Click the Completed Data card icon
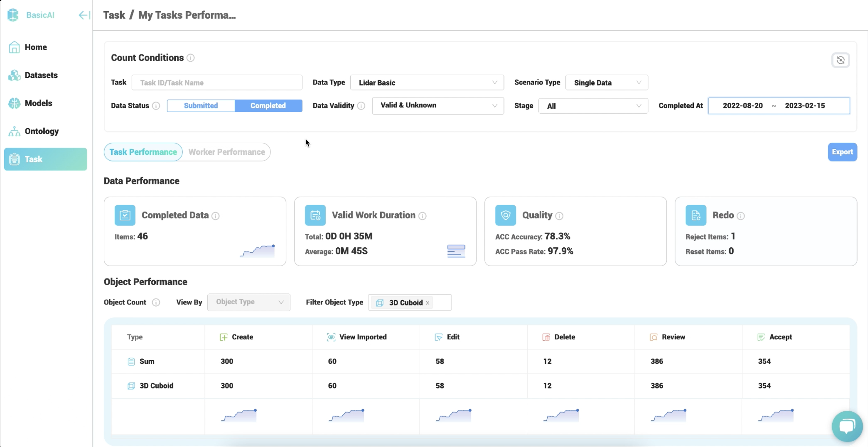The height and width of the screenshot is (447, 868). coord(125,215)
